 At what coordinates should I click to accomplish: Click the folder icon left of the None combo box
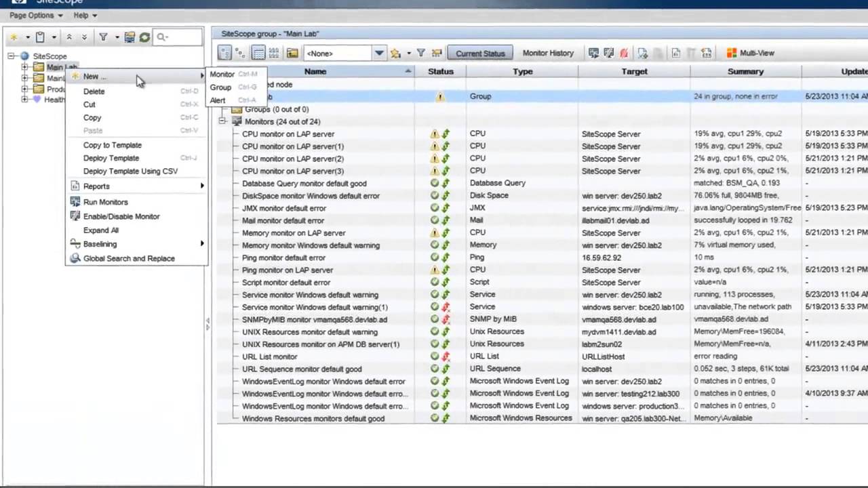click(292, 53)
